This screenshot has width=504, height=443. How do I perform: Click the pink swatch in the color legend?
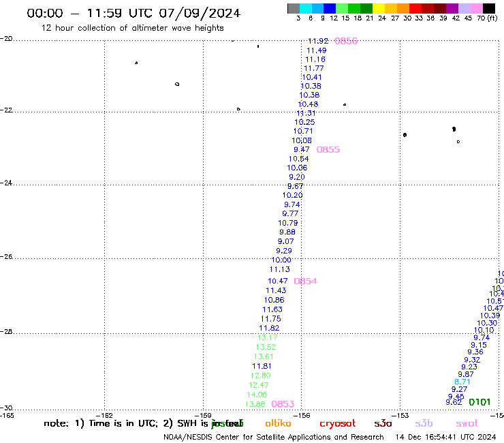point(477,8)
